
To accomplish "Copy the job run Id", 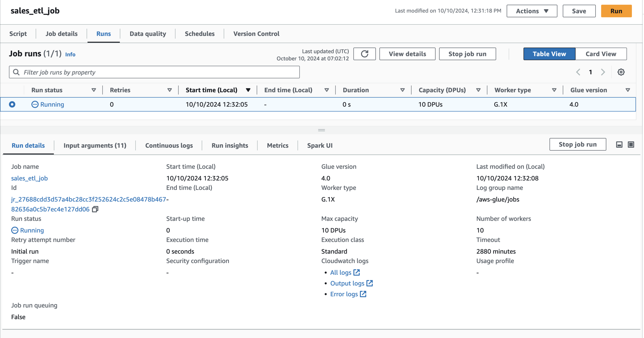I will [x=95, y=209].
